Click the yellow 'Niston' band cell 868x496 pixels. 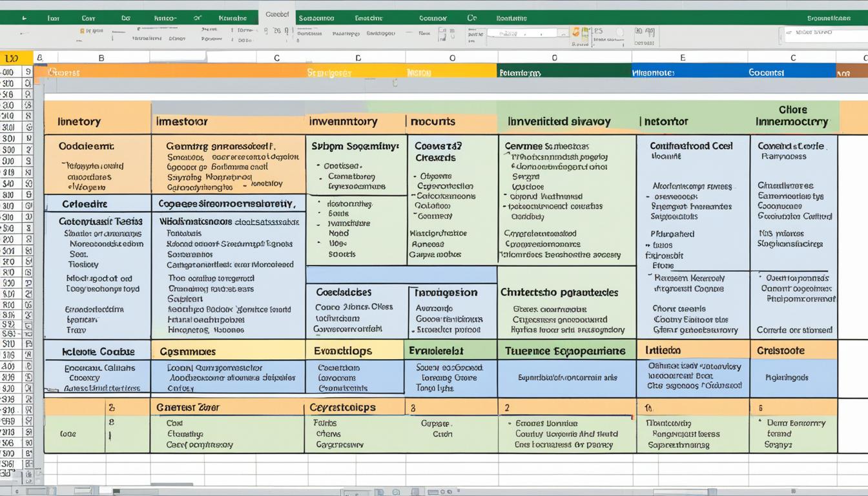pyautogui.click(x=451, y=72)
